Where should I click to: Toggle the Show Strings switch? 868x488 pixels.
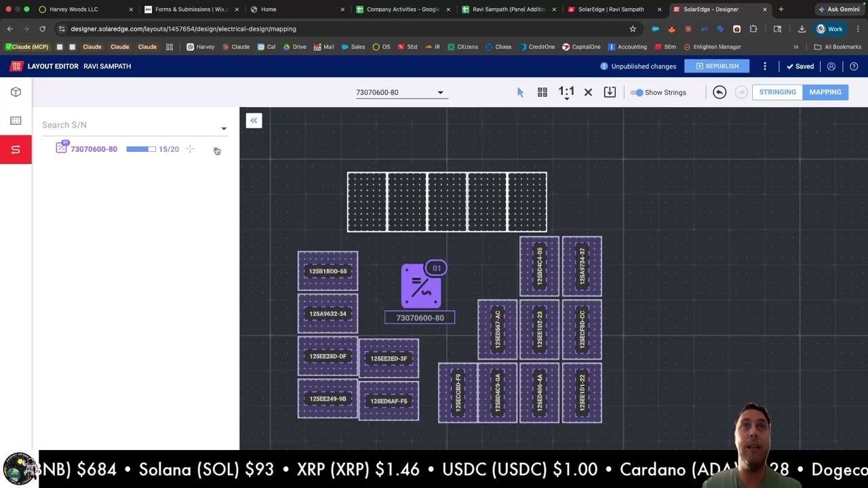pos(637,92)
